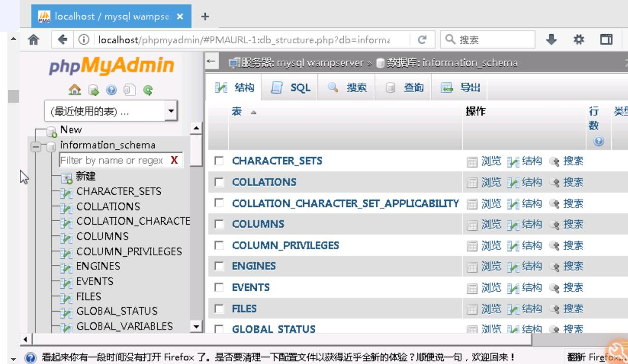Screen dimensions: 628x364
Task: Check the ENGINES table checkbox
Action: pos(219,266)
